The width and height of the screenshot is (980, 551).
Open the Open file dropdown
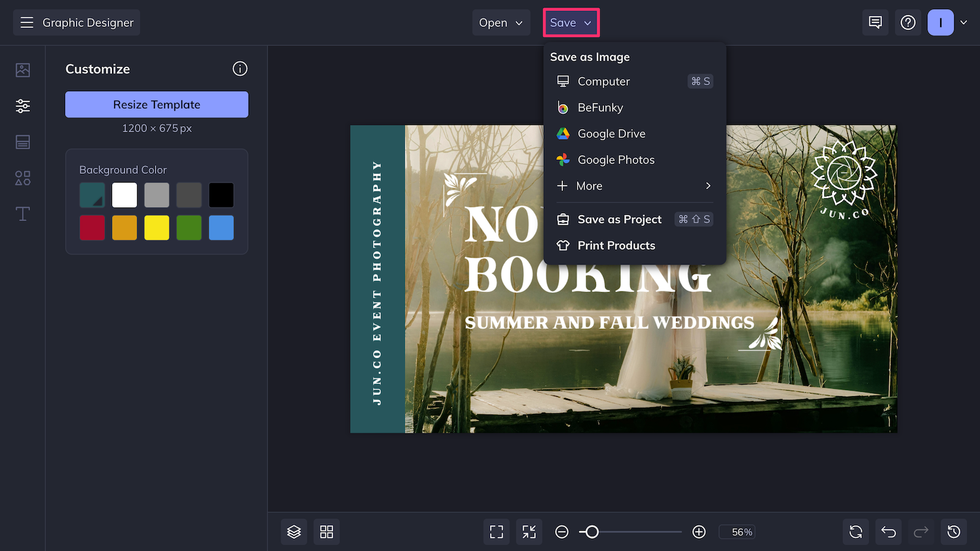tap(501, 23)
